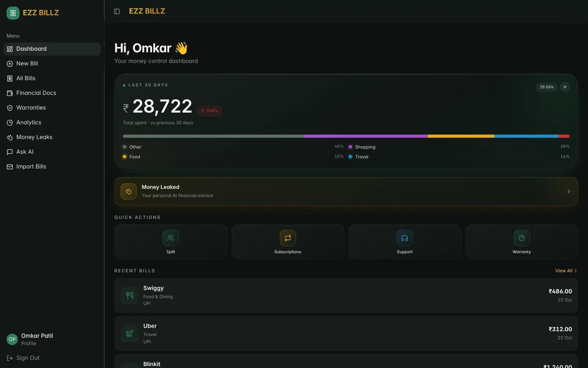The width and height of the screenshot is (588, 368).
Task: Expand Money Leaked card with chevron
Action: coord(569,191)
